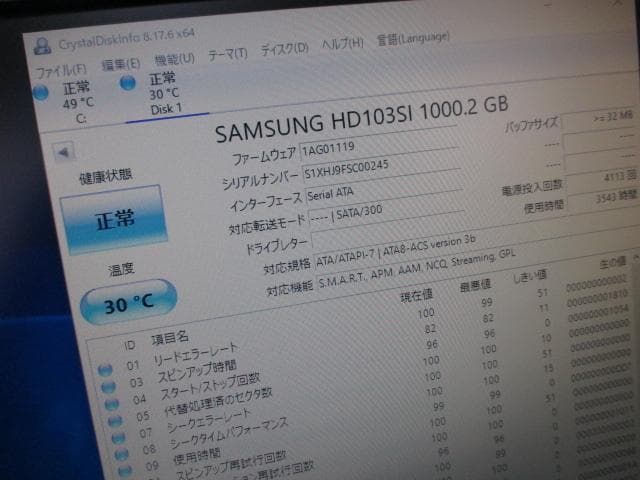Viewport: 640px width, 480px height.
Task: Click the blue status orb for C: drive
Action: [x=41, y=92]
